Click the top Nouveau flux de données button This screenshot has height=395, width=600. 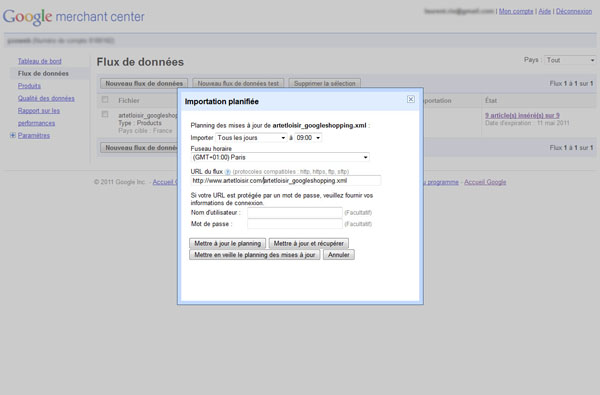144,83
